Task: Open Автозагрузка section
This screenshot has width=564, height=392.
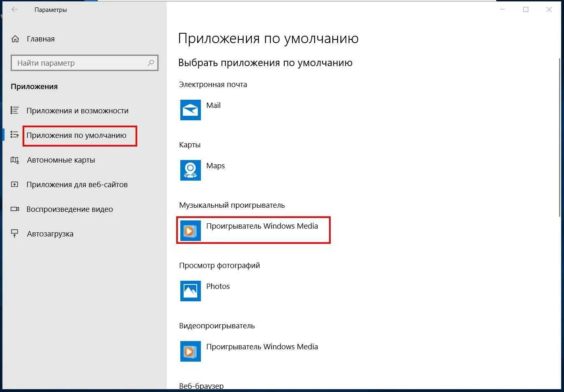Action: point(50,234)
